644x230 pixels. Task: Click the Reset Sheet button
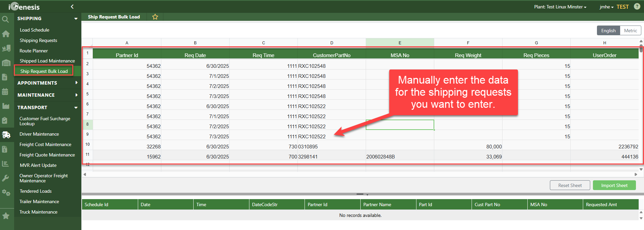coord(570,185)
